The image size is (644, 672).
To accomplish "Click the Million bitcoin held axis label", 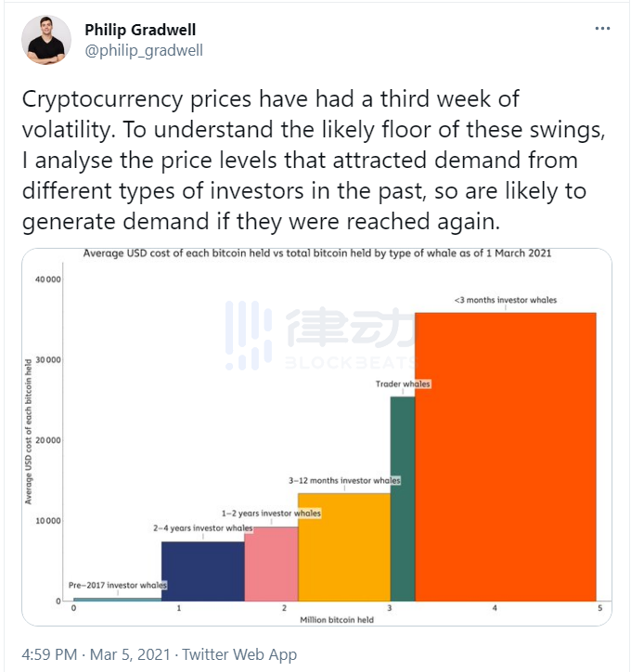I will (x=336, y=619).
